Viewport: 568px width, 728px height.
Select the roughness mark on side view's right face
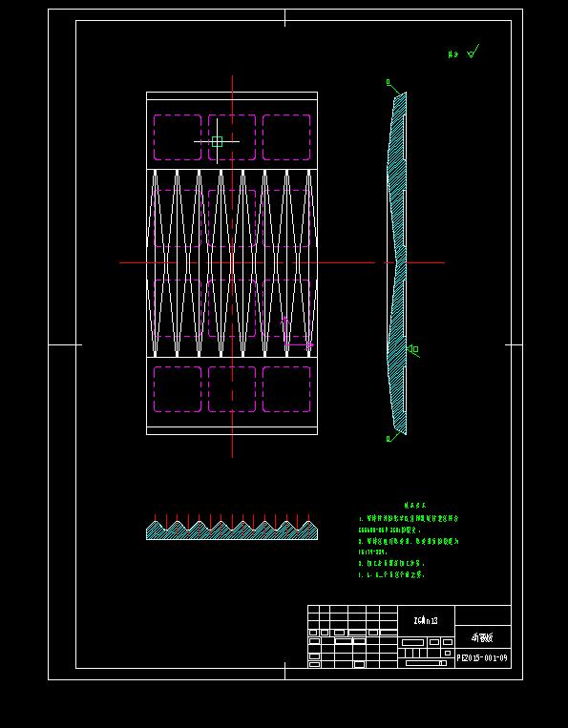(x=413, y=350)
